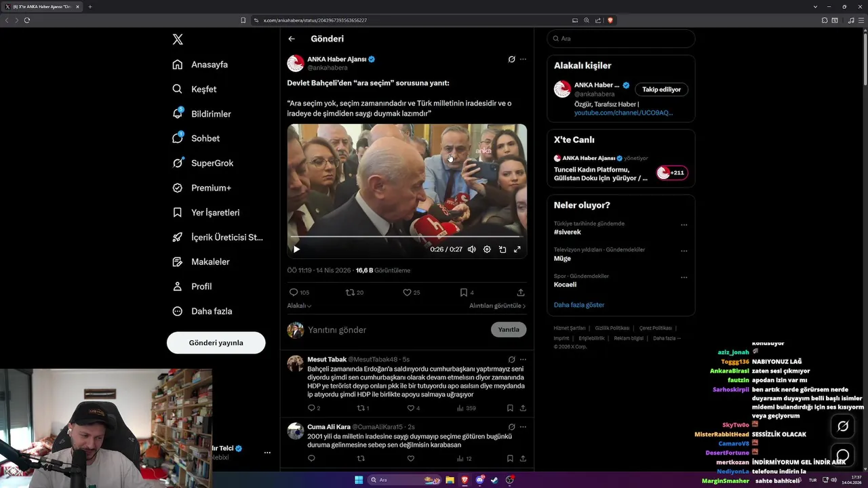Open Mesut Tabak profile avatar

coord(296,363)
